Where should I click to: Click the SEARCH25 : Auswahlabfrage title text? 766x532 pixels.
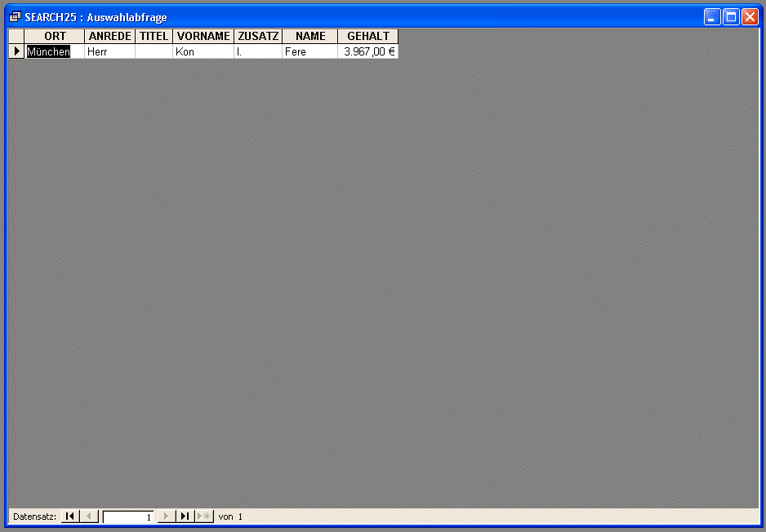[96, 18]
